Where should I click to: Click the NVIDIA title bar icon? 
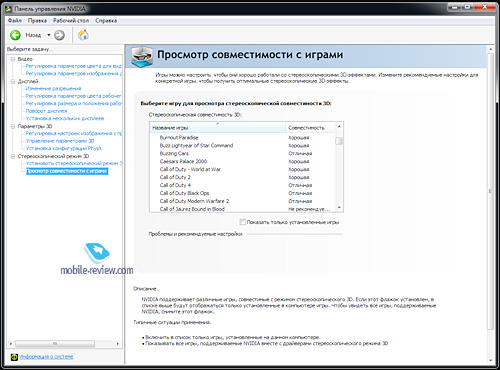click(9, 9)
